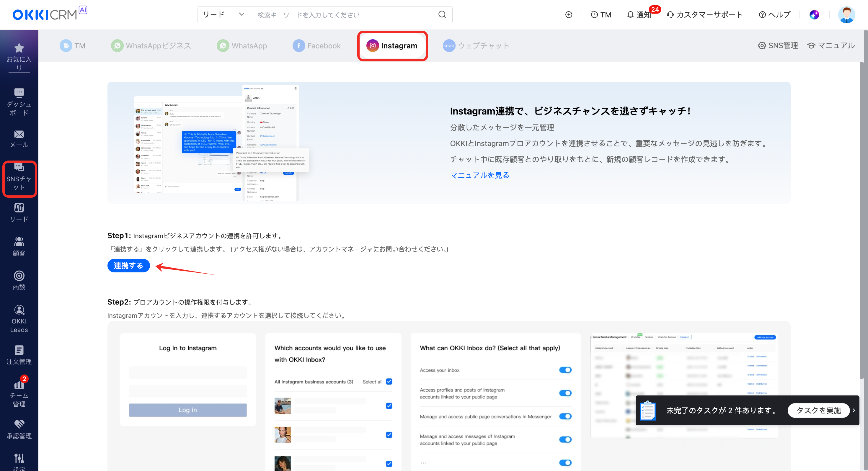Click the third Instagram account photo
This screenshot has width=868, height=471.
pyautogui.click(x=282, y=463)
